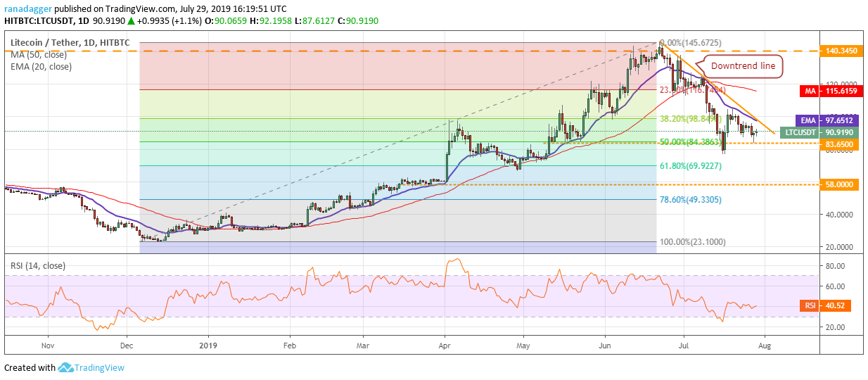Select the Downtrend line callout label
The width and height of the screenshot is (868, 380).
743,65
